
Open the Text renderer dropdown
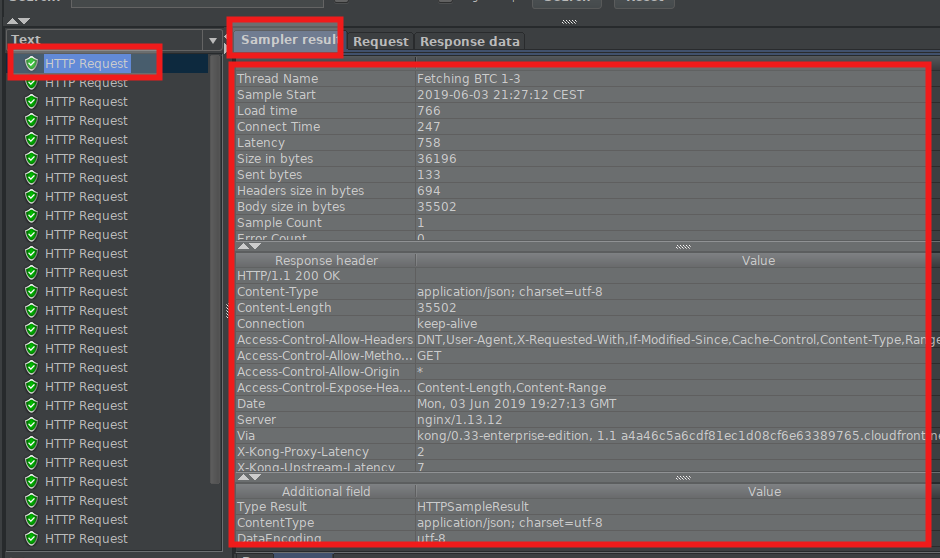pyautogui.click(x=212, y=41)
